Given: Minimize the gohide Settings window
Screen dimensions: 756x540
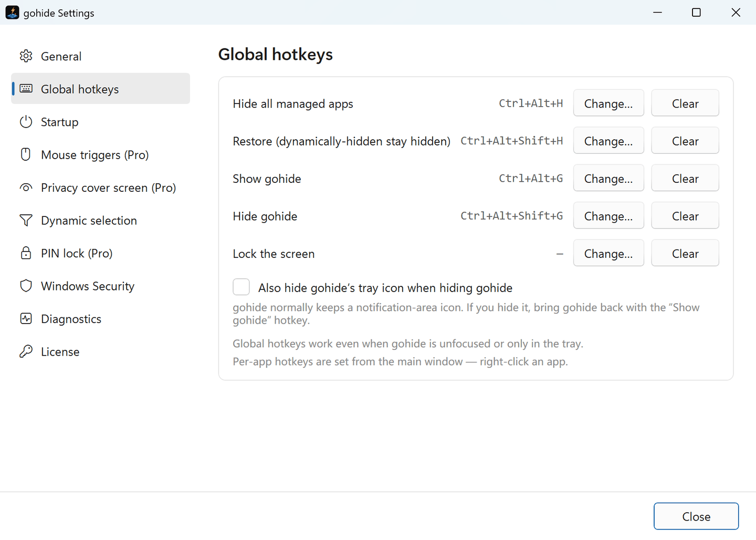Looking at the screenshot, I should [x=657, y=12].
